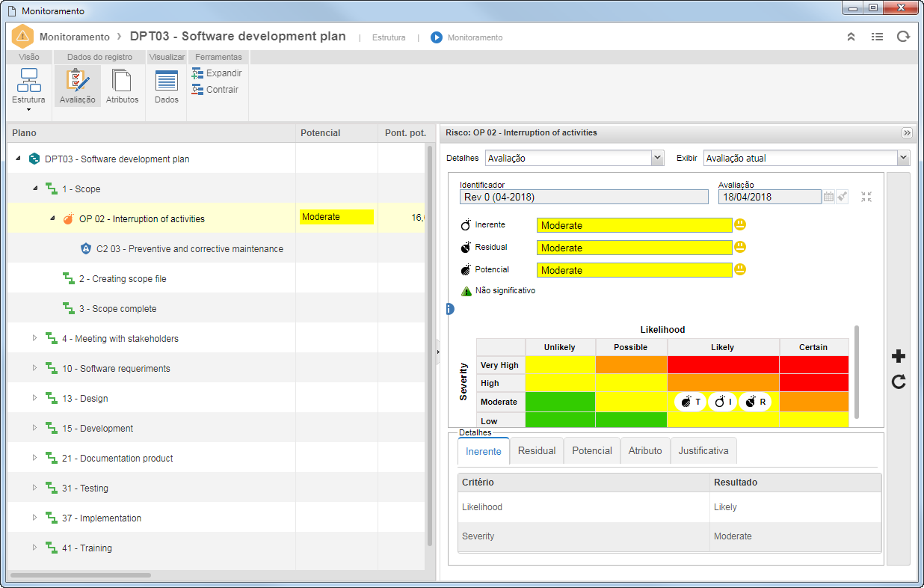Click the bomb icon of OP 02 row
924x588 pixels.
pyautogui.click(x=68, y=218)
